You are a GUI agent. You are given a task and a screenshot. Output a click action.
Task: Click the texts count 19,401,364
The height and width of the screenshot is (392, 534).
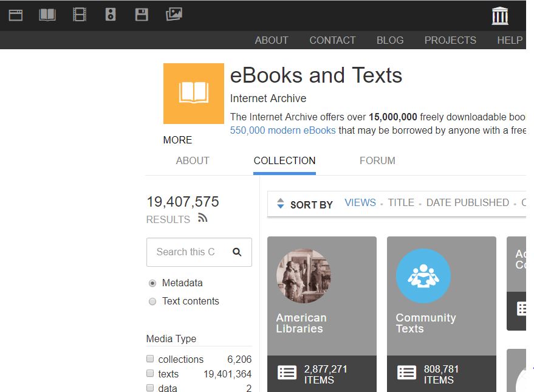[x=227, y=374]
